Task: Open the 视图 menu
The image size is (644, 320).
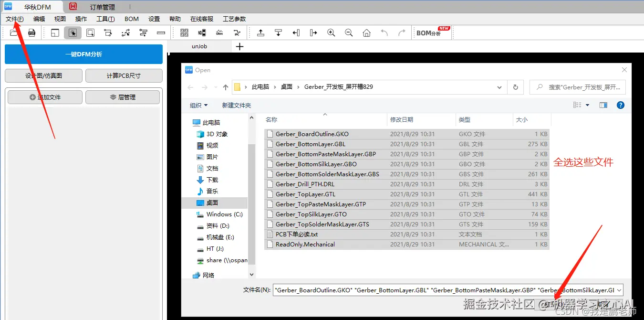Action: (60, 19)
